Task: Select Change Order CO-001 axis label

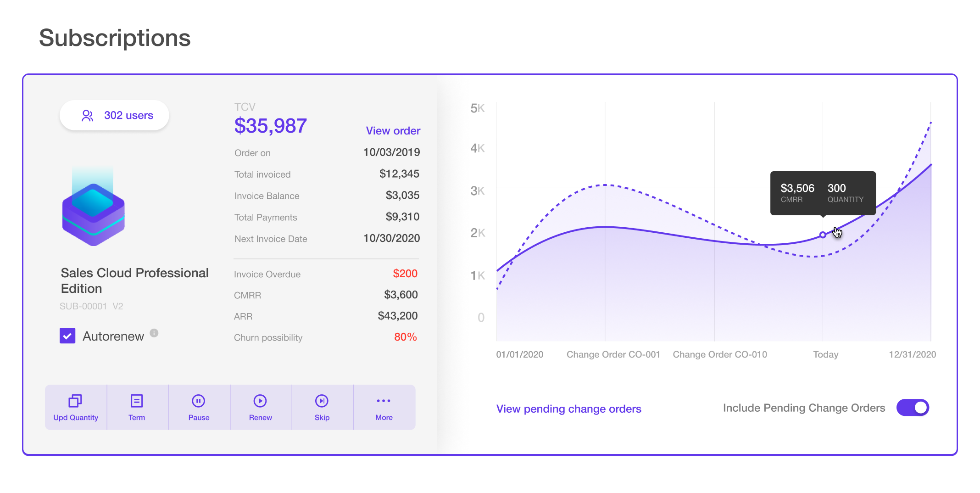Action: 613,355
